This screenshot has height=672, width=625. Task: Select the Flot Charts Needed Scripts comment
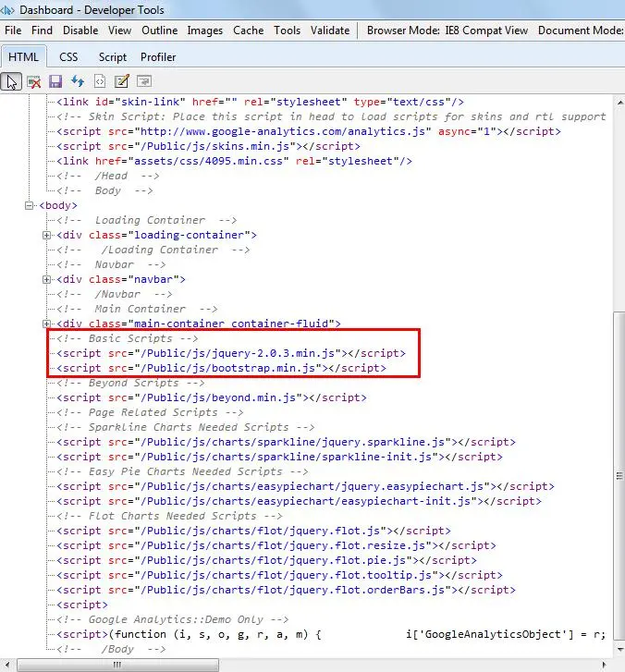tap(170, 516)
